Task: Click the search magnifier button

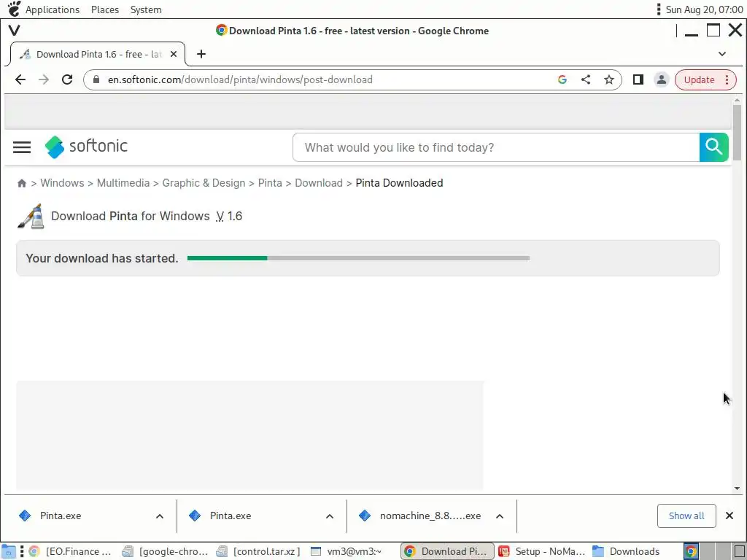Action: [713, 147]
